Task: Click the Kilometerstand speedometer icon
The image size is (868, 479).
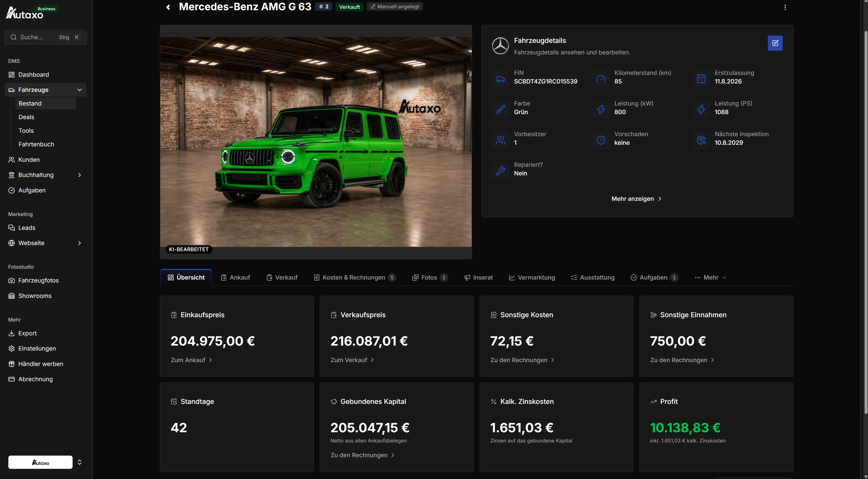Action: (601, 79)
